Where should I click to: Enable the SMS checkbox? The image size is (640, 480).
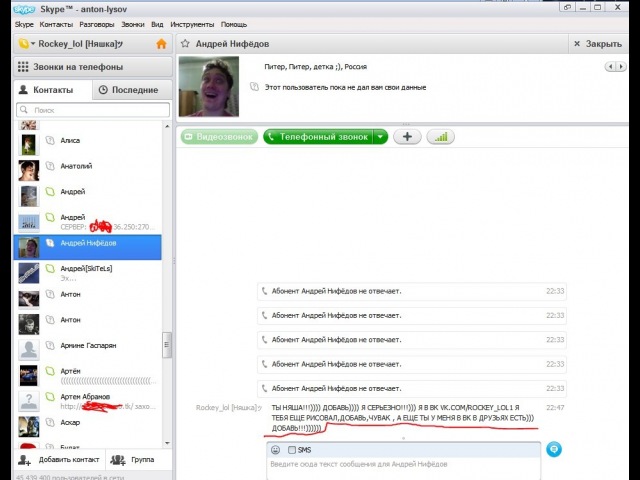point(292,450)
